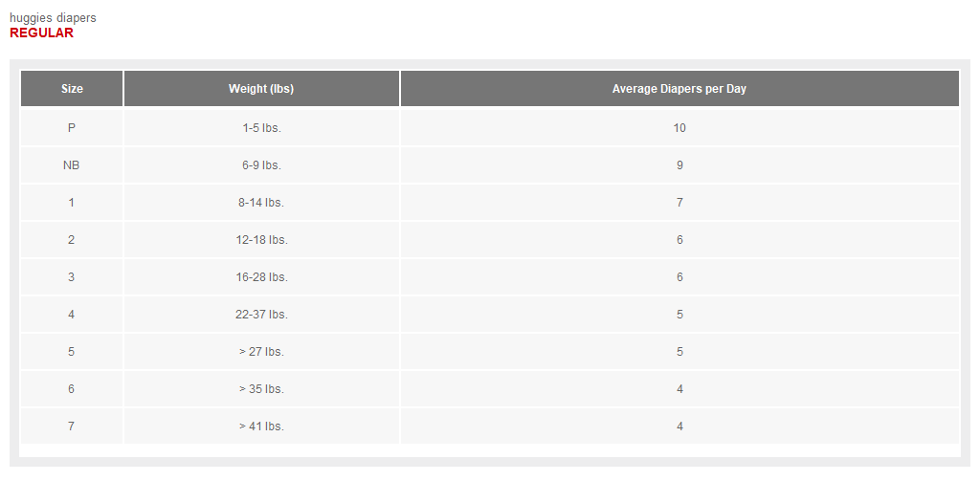Select the size 7 cell
This screenshot has width=980, height=481.
pyautogui.click(x=72, y=426)
